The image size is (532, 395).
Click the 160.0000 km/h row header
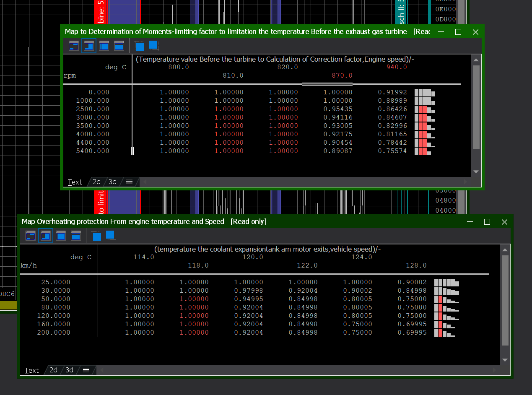54,324
